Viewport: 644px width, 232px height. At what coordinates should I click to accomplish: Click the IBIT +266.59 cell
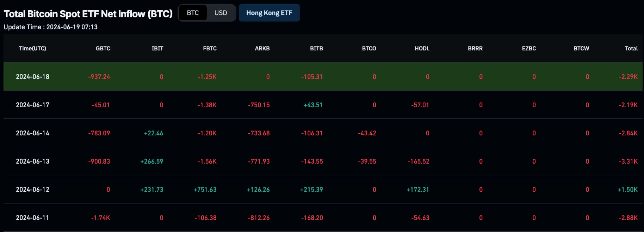click(x=152, y=161)
